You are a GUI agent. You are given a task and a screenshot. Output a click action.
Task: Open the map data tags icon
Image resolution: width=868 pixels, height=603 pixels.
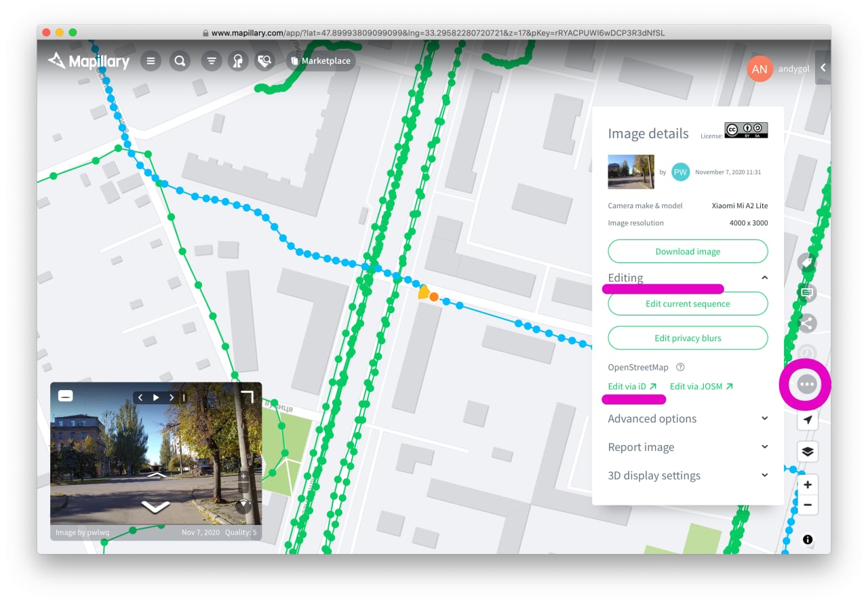(x=264, y=61)
